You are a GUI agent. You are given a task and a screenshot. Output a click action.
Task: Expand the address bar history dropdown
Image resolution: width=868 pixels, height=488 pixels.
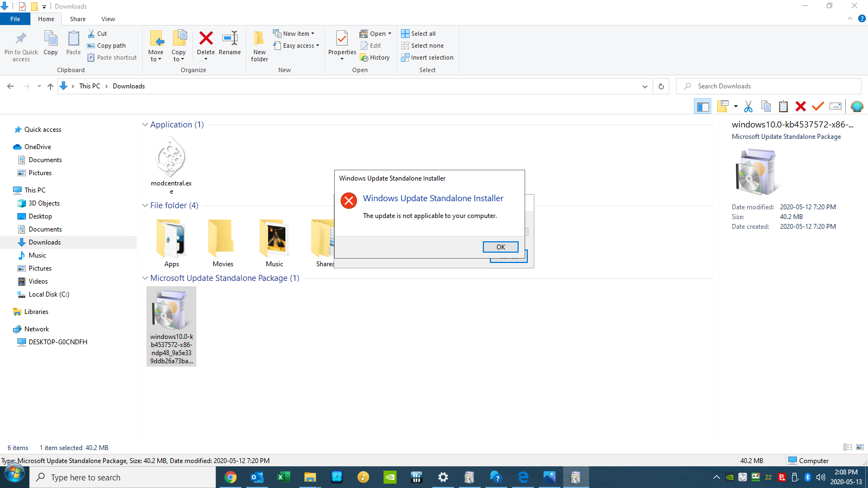[644, 86]
